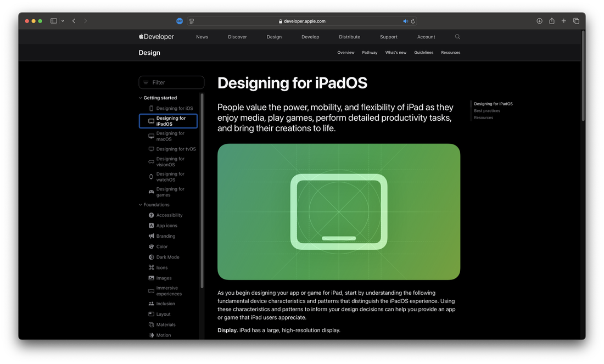This screenshot has height=364, width=604.
Task: Show Safari downloads
Action: coord(539,21)
